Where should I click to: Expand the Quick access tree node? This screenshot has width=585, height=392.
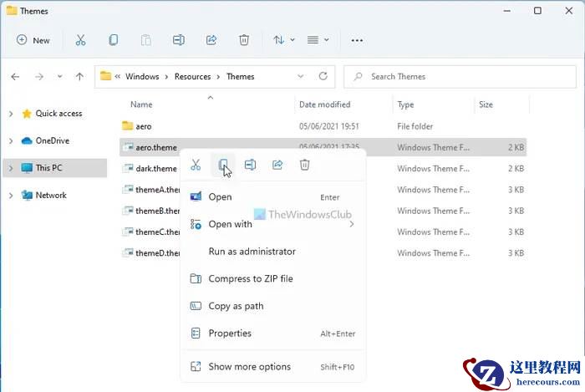pos(11,114)
